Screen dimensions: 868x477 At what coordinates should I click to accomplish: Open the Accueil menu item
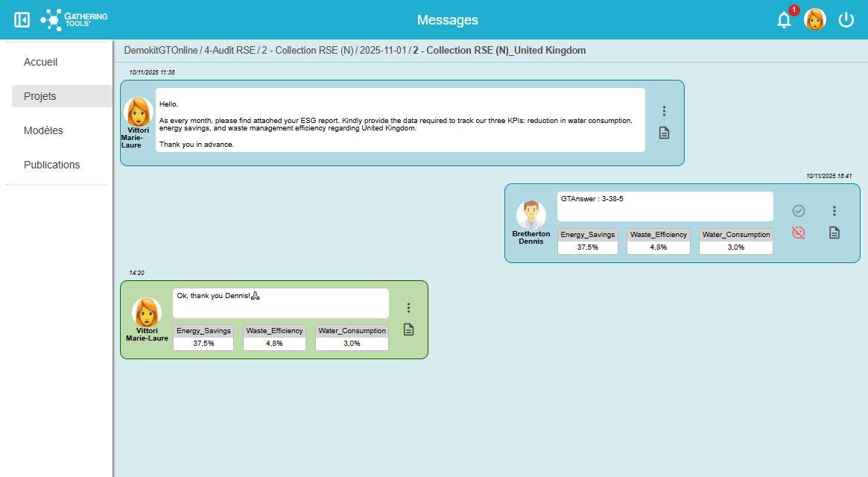pyautogui.click(x=40, y=62)
